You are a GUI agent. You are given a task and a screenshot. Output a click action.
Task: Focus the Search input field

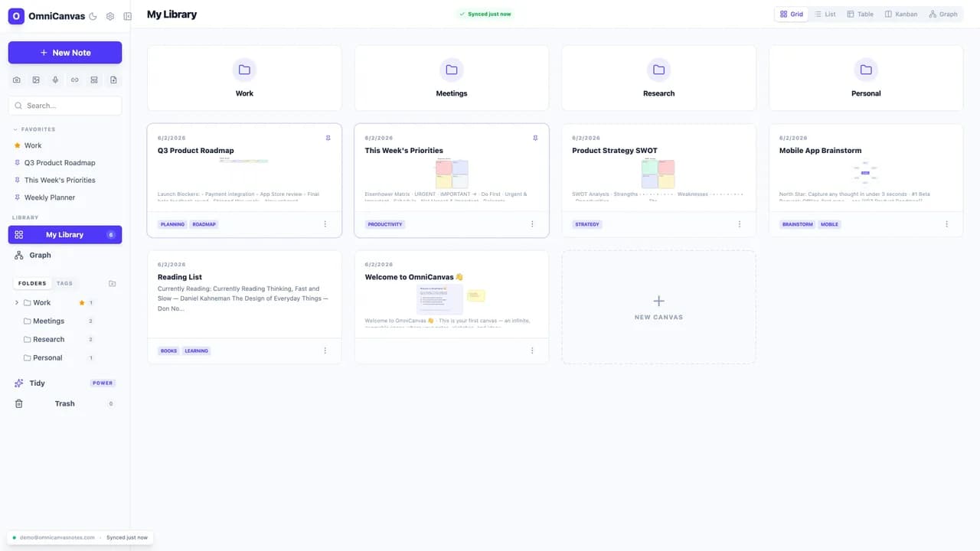point(65,106)
